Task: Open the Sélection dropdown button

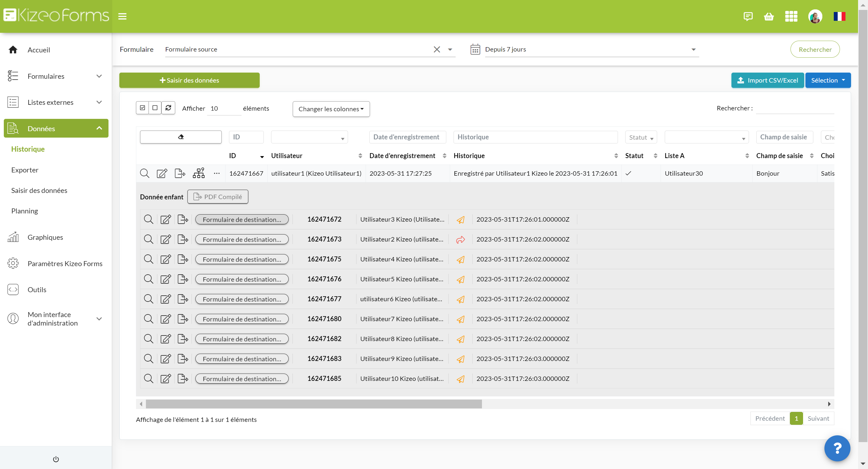Action: coord(828,80)
